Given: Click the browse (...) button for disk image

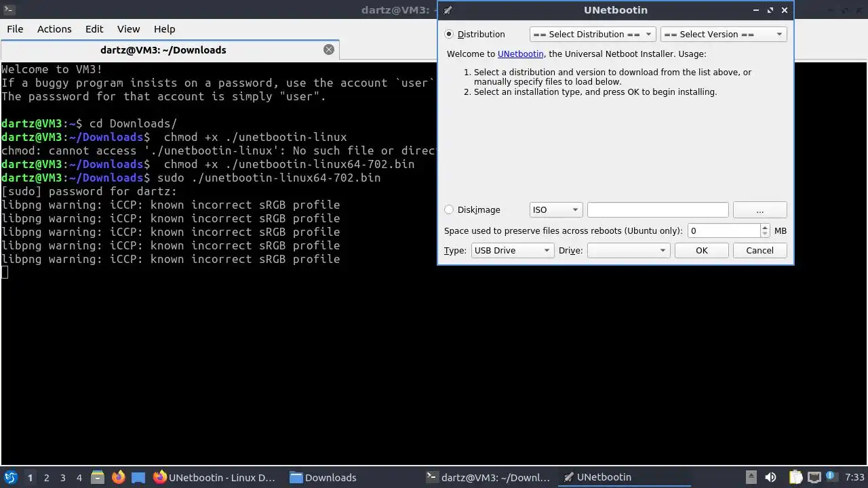Looking at the screenshot, I should point(759,209).
